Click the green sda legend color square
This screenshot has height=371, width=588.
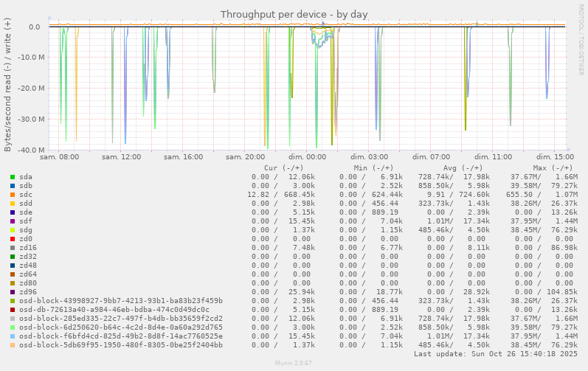point(13,177)
